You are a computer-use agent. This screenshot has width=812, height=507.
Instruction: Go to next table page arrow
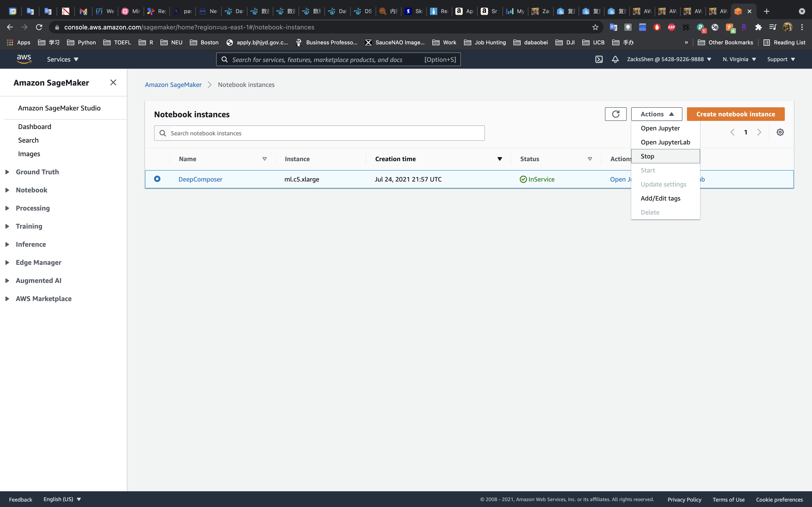pos(759,132)
